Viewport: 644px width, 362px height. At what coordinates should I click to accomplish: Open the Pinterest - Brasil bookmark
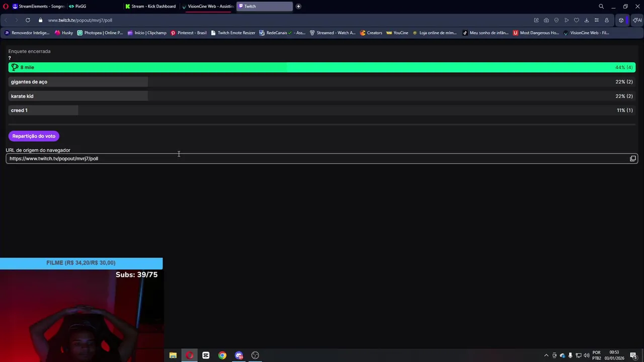[x=189, y=33]
